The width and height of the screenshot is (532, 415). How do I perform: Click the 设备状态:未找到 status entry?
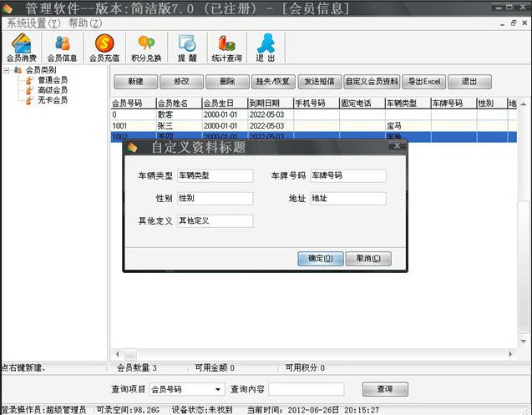(x=202, y=410)
